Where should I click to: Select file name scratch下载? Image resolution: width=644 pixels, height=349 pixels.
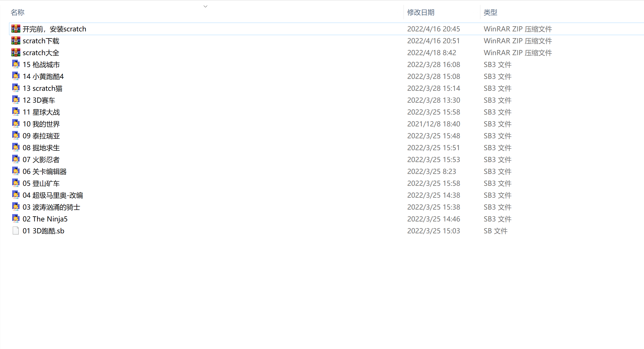pos(41,41)
